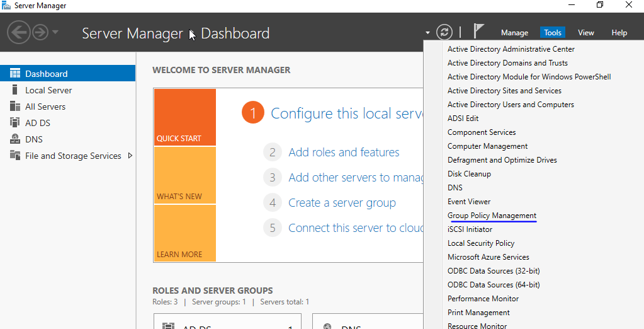
Task: Select AD DS label in sidebar
Action: [x=38, y=123]
